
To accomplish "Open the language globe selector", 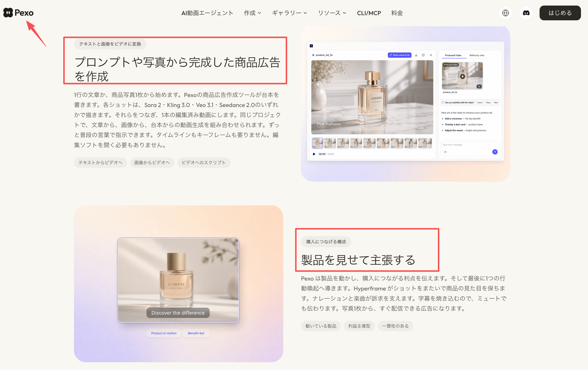I will pos(505,13).
